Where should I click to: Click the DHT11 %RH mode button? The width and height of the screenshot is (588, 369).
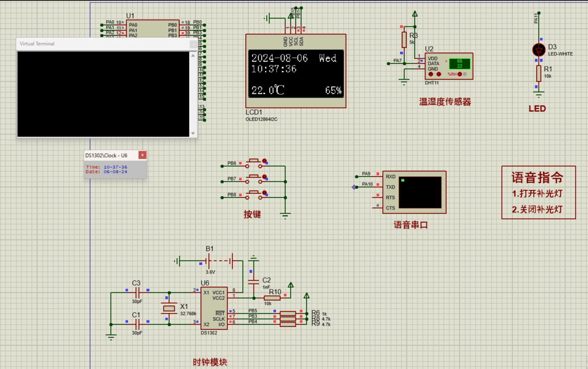(460, 74)
